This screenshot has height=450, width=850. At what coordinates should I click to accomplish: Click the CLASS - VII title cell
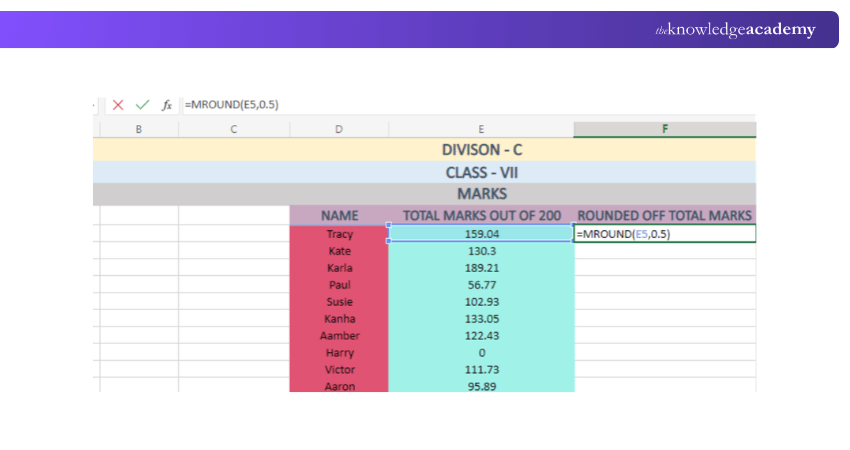coord(424,172)
